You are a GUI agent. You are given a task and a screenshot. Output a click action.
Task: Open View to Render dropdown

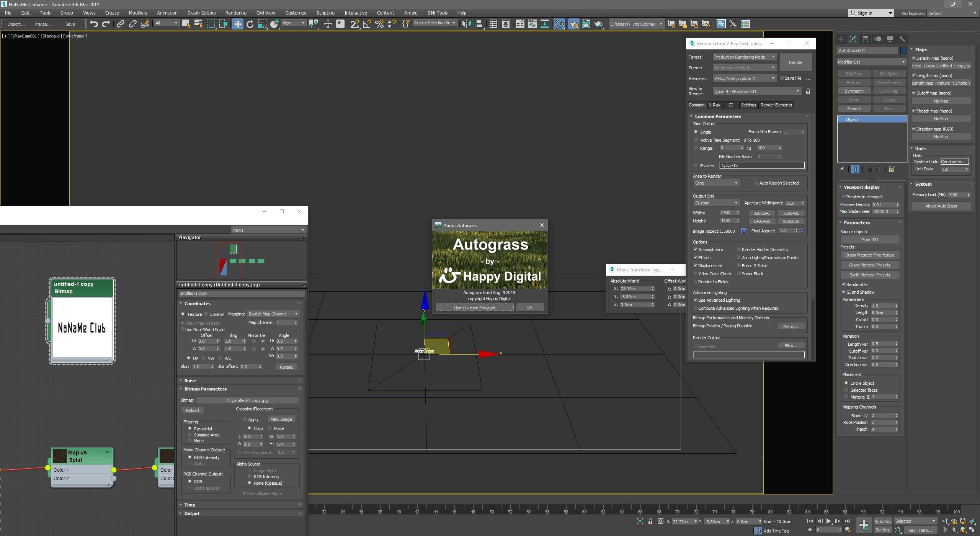756,92
